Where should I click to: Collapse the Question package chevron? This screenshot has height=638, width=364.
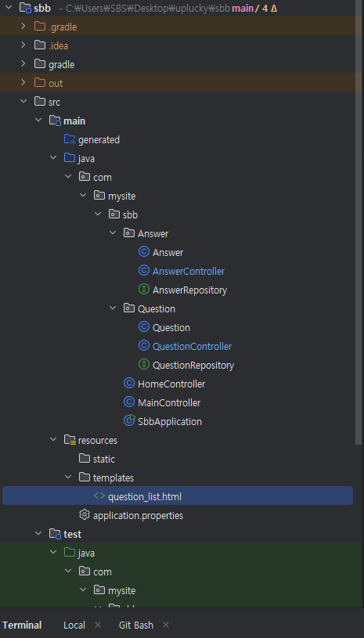[113, 308]
